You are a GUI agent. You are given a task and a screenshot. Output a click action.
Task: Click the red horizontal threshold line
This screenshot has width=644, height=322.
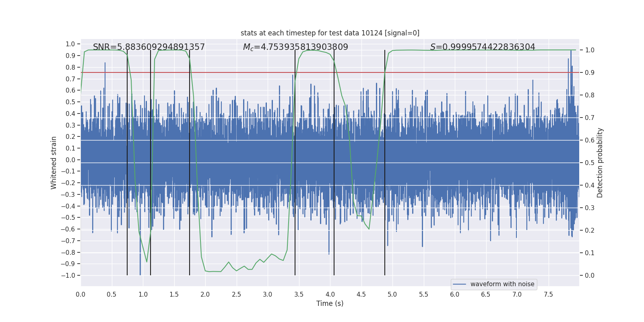(x=443, y=72)
